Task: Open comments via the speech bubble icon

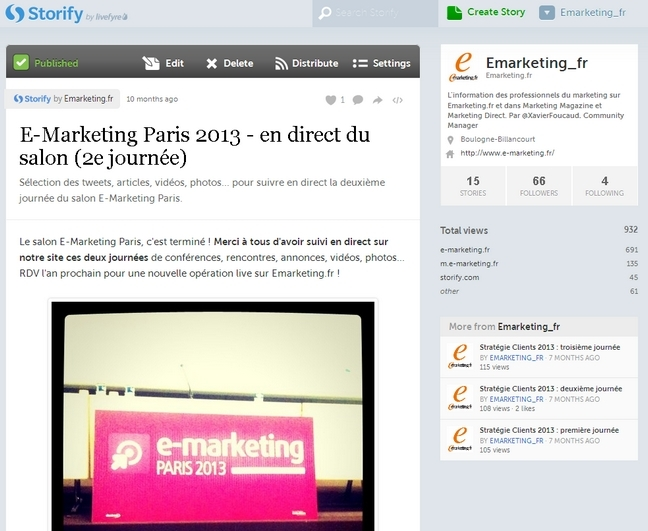Action: click(x=358, y=100)
